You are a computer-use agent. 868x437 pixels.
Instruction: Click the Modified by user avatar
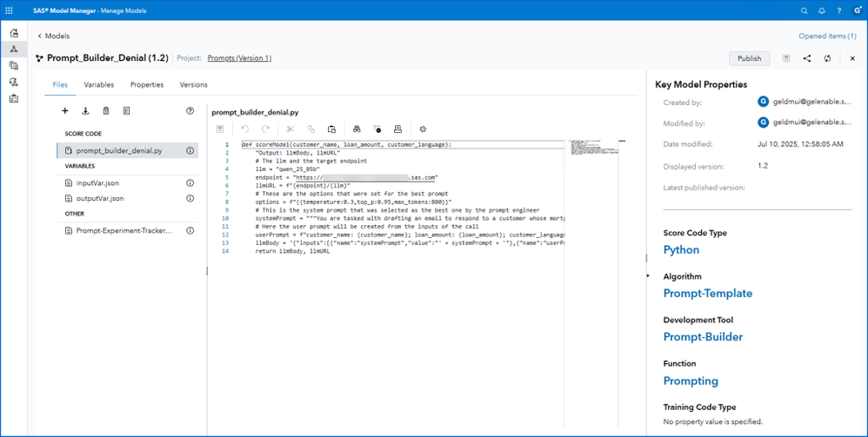point(764,122)
